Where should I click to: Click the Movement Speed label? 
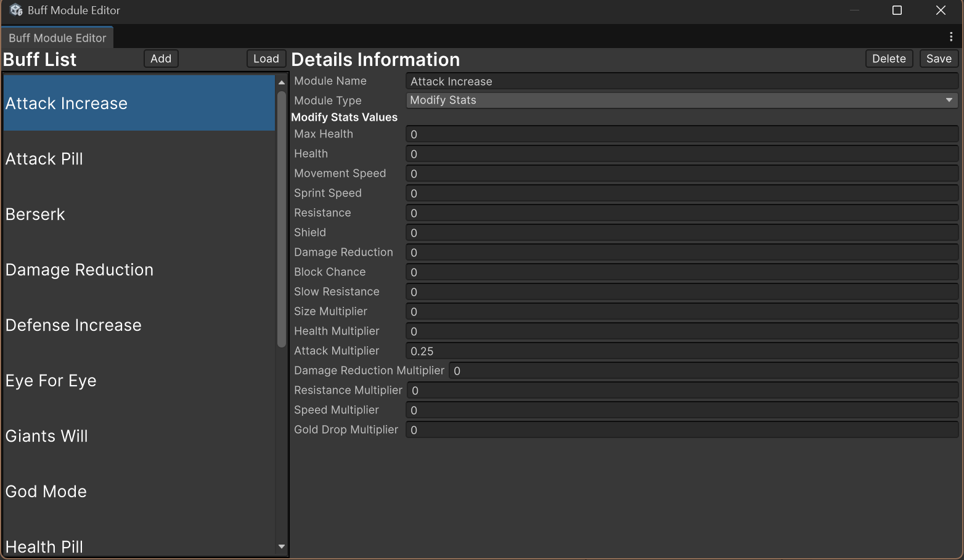340,173
